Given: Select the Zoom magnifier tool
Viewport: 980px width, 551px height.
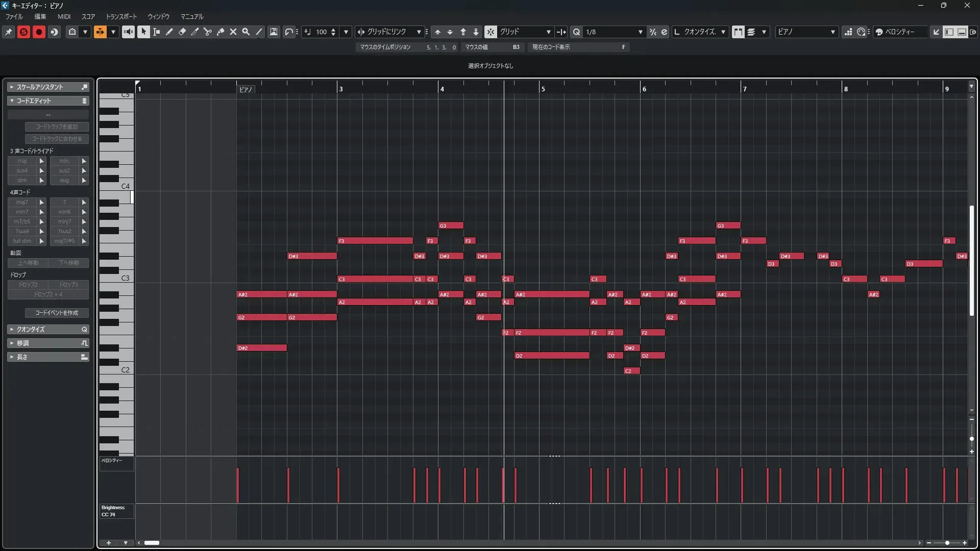Looking at the screenshot, I should (246, 32).
